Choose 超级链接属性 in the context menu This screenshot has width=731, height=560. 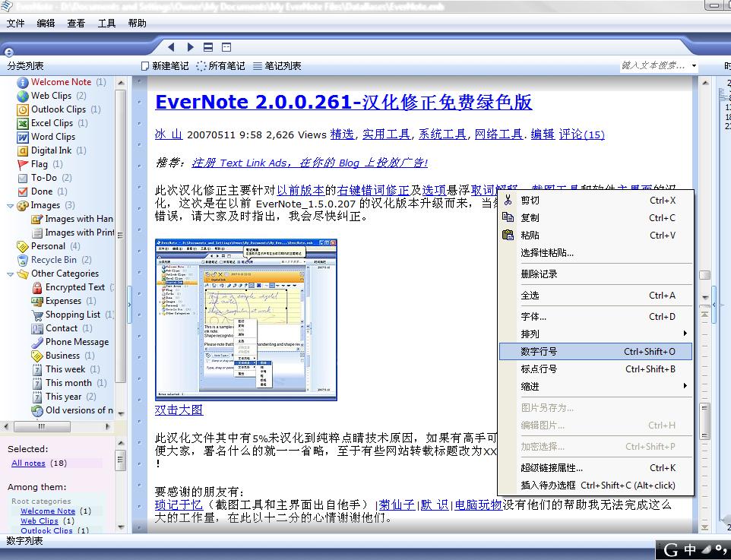pyautogui.click(x=595, y=467)
